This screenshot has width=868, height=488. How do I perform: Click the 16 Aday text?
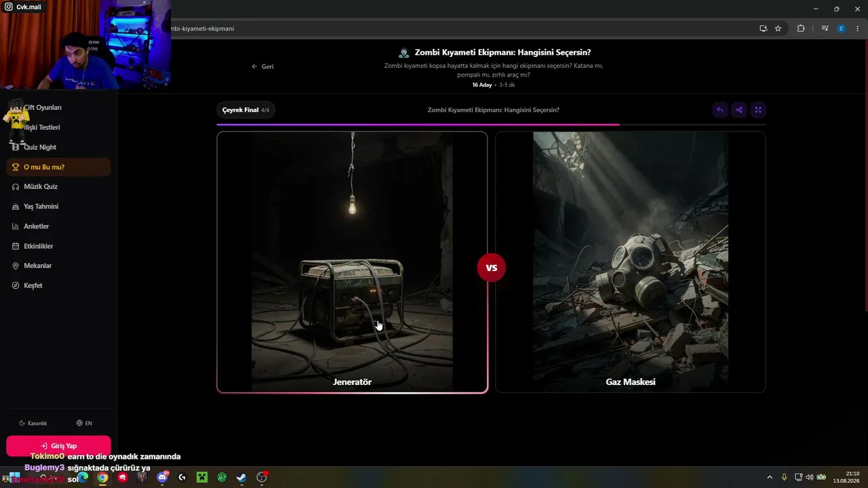(482, 85)
